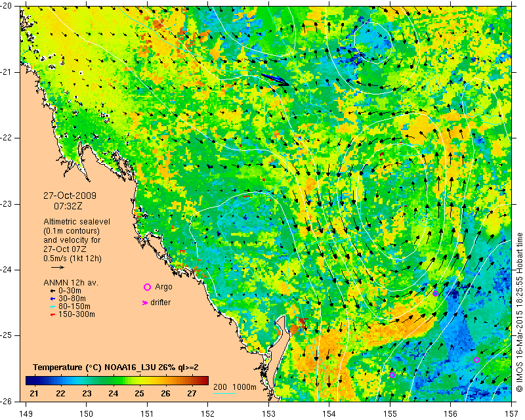Click the date label 27-Oct-2009
Screen dimensions: 525x420
tap(70, 196)
